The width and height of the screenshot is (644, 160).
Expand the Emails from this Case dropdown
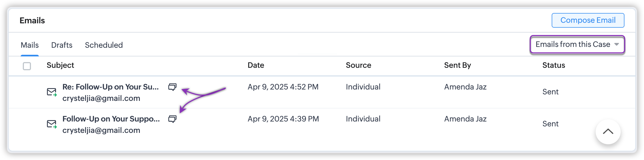(573, 44)
